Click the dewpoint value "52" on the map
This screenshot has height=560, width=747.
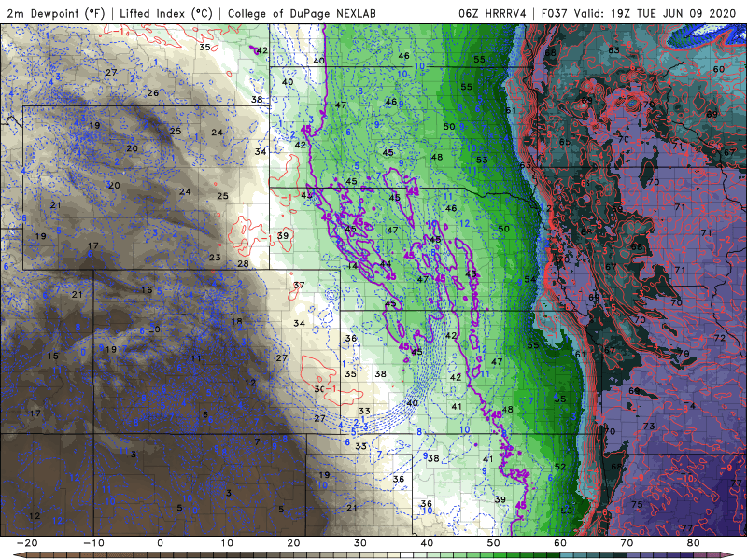pyautogui.click(x=559, y=467)
